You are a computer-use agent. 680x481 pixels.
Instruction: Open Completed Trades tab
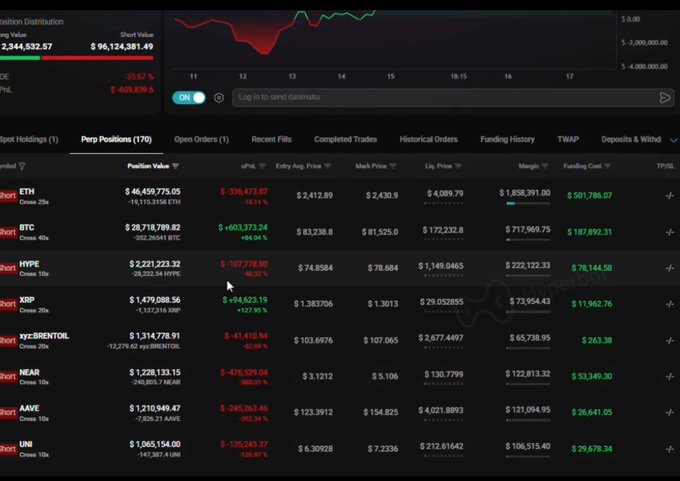point(346,139)
